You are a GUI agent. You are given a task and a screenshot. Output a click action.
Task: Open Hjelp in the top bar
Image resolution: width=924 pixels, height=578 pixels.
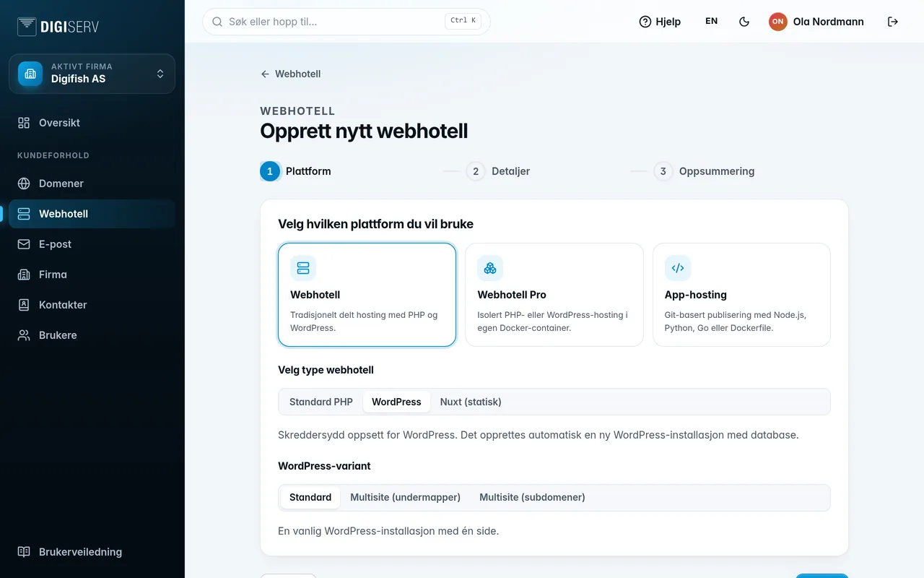tap(660, 22)
